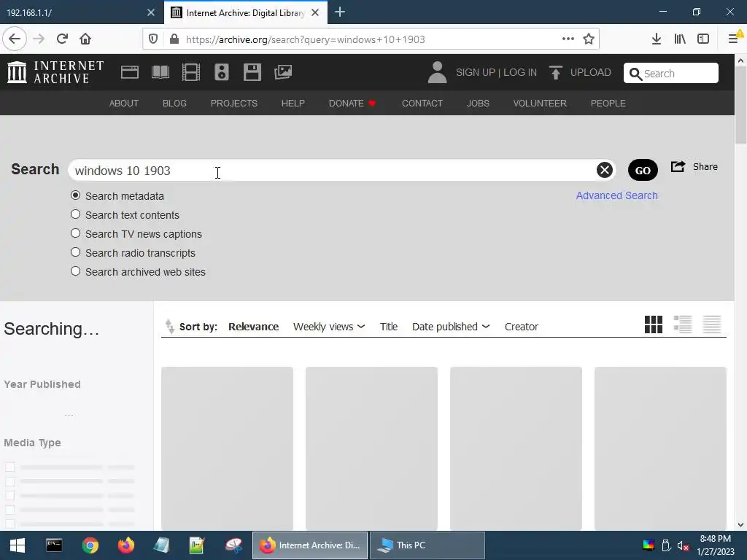Viewport: 747px width, 560px height.
Task: Open a new browser tab
Action: coord(340,12)
